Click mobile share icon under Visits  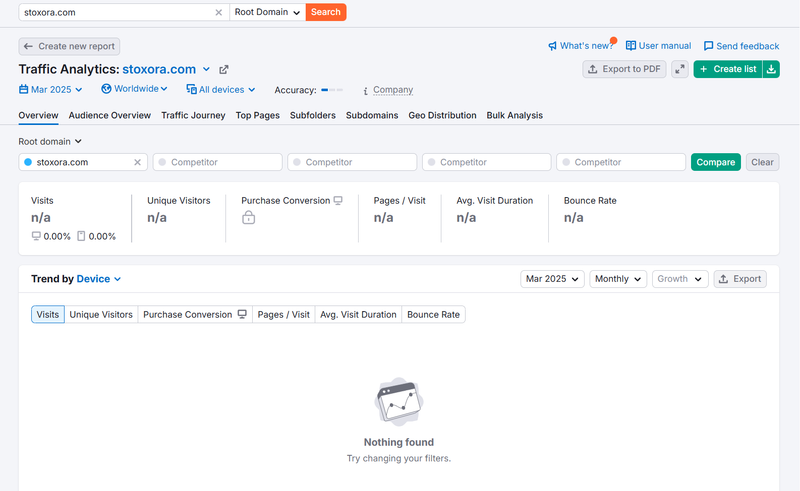(x=81, y=236)
